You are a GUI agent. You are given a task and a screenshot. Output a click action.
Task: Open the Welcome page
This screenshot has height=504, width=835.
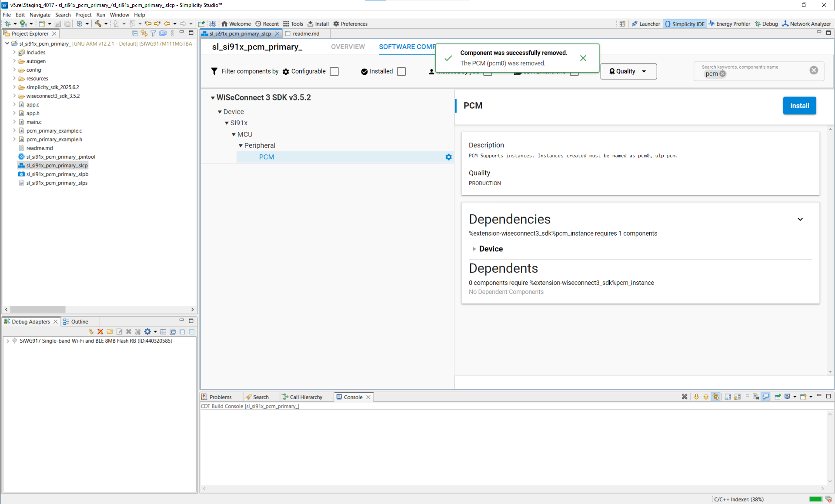pyautogui.click(x=236, y=24)
